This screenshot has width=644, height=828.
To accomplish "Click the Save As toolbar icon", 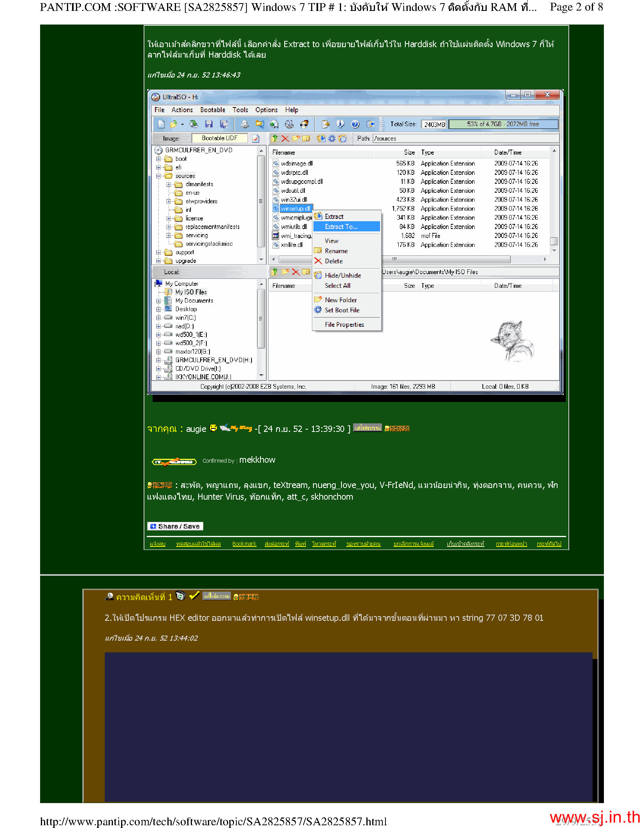I will pos(223,124).
